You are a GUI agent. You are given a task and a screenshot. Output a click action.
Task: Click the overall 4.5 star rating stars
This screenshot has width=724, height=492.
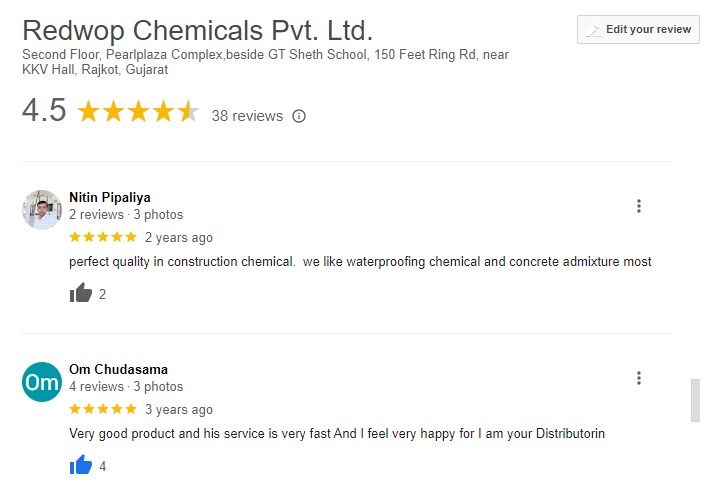[x=137, y=112]
